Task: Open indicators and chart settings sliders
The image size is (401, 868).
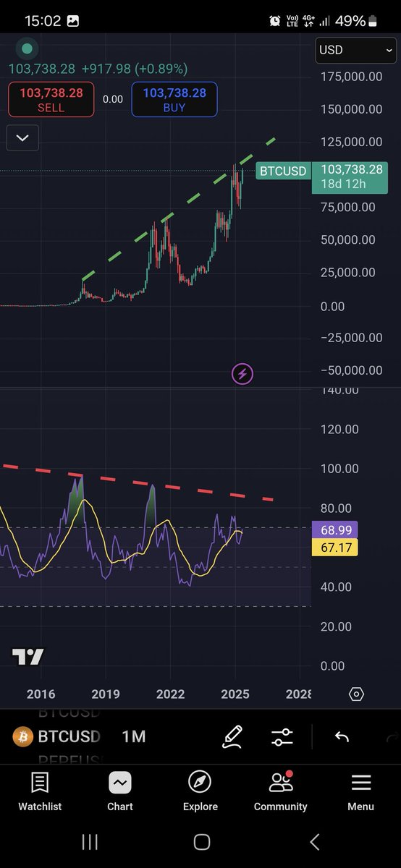Action: point(282,737)
